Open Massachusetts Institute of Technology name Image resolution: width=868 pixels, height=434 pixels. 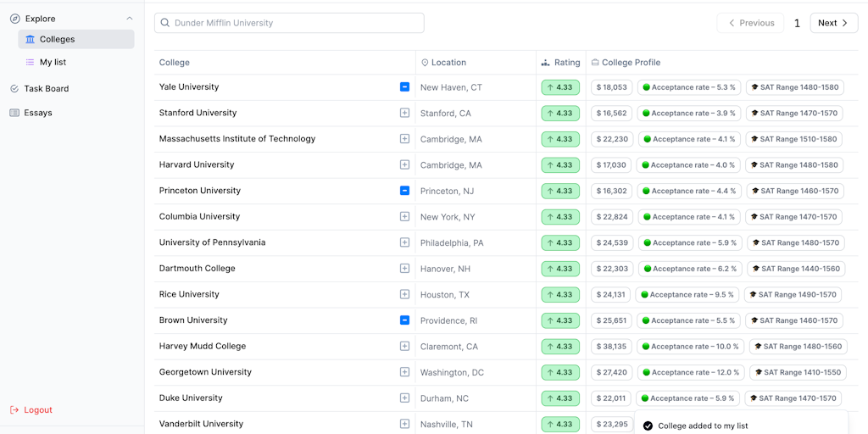pyautogui.click(x=237, y=139)
